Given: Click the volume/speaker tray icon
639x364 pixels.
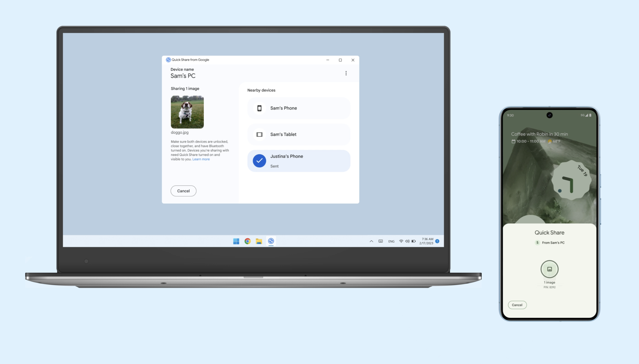Looking at the screenshot, I should point(407,241).
